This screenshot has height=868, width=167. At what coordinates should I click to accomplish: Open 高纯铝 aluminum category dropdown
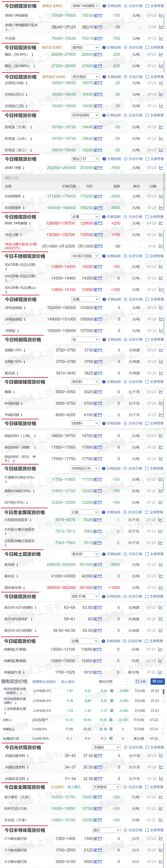(x=85, y=48)
